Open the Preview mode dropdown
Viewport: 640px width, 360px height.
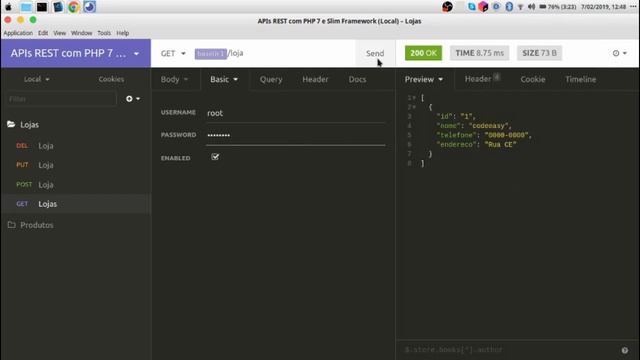coord(424,79)
